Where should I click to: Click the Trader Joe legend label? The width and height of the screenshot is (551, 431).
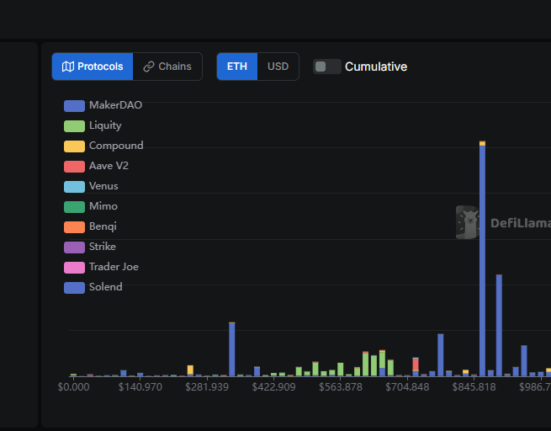coord(114,267)
